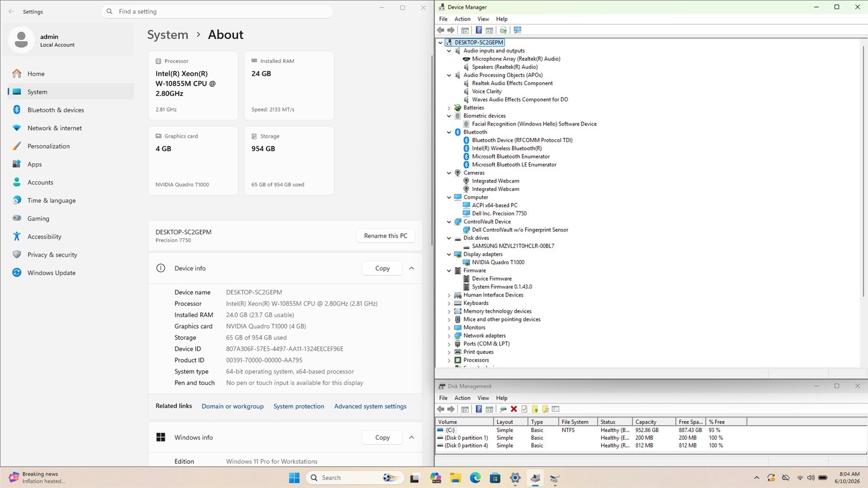
Task: Show hidden system tray icons
Action: tap(756, 478)
